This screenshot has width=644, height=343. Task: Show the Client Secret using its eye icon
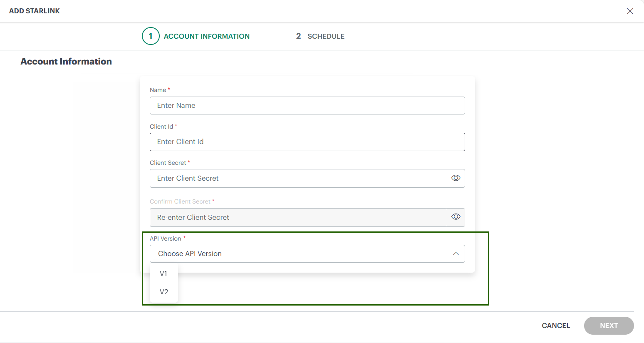click(456, 178)
